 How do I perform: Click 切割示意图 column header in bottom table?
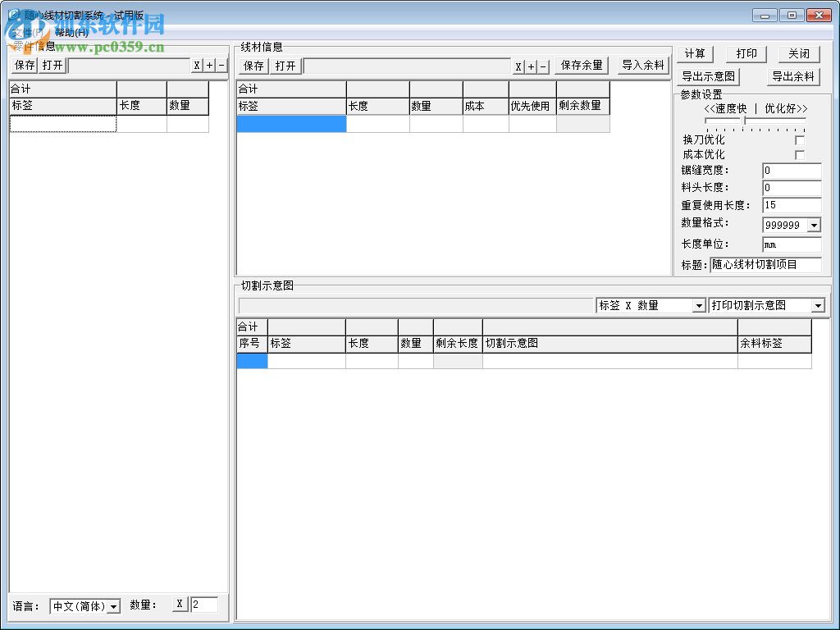point(609,344)
